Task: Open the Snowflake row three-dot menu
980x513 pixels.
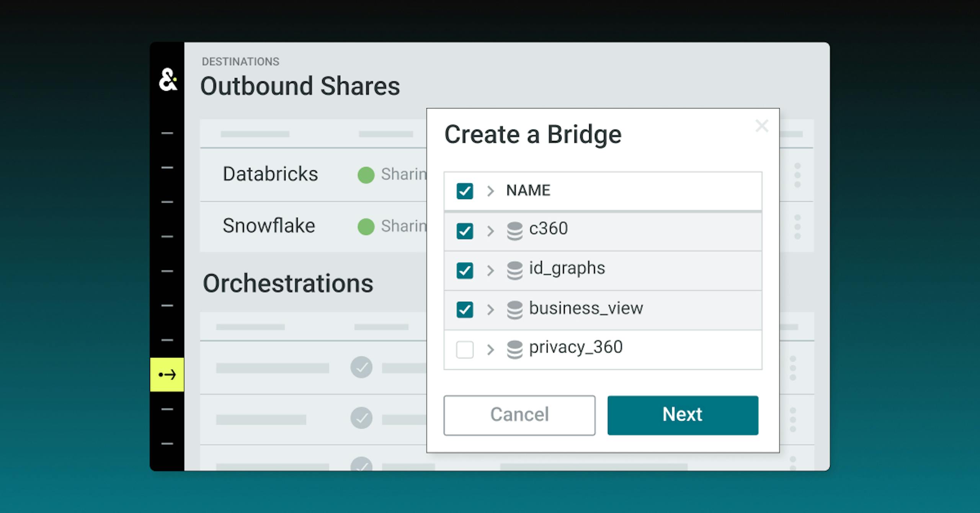Action: point(797,227)
